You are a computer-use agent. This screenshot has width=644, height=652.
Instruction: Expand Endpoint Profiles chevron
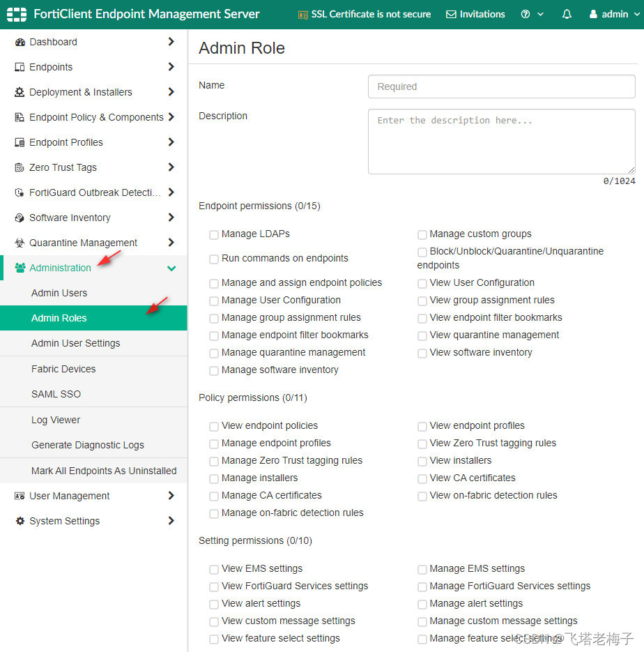pos(171,142)
